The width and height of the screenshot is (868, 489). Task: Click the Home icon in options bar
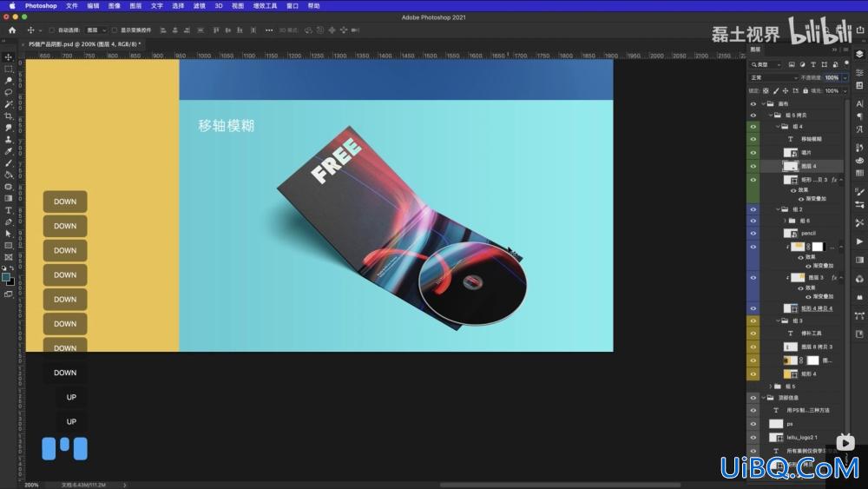click(12, 30)
